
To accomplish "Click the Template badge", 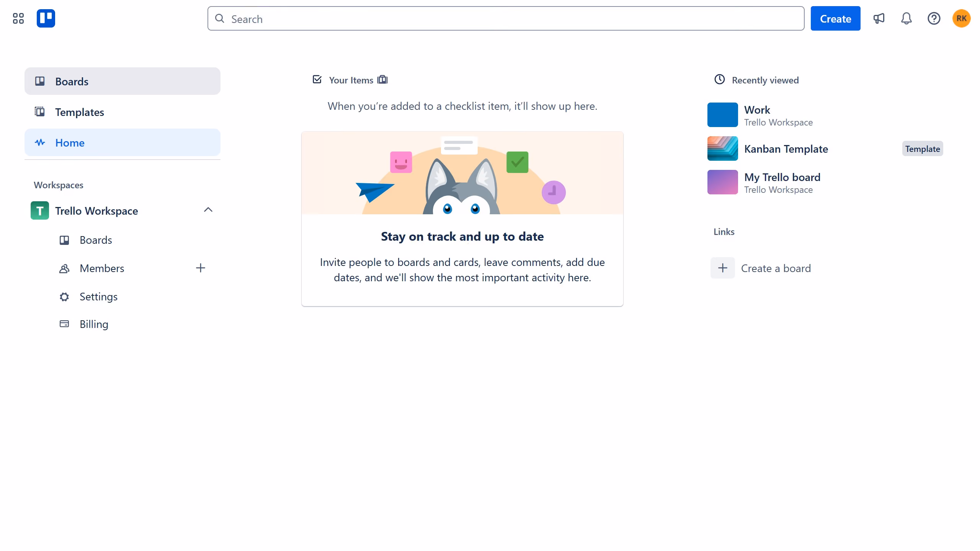I will click(x=923, y=148).
